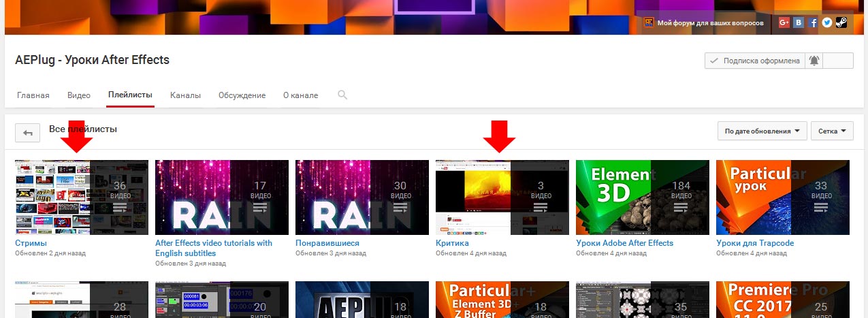Click 'Обновлен 3 дня назад' under Понравившиеся
Image resolution: width=868 pixels, height=318 pixels.
[x=331, y=253]
